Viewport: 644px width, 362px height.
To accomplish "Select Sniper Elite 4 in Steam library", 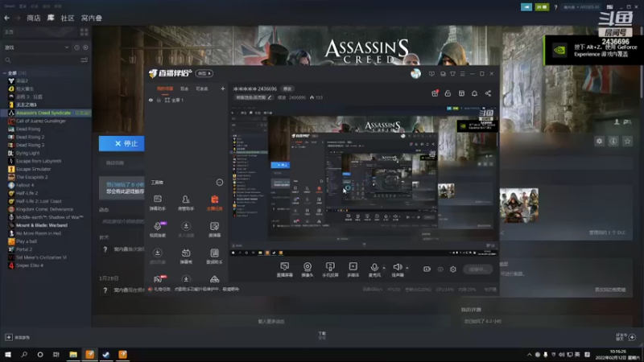I will click(x=30, y=265).
